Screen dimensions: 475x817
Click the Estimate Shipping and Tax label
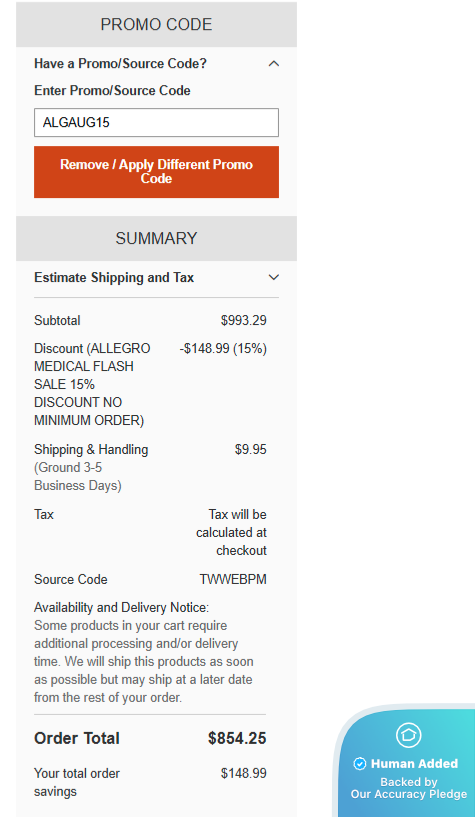pos(114,277)
